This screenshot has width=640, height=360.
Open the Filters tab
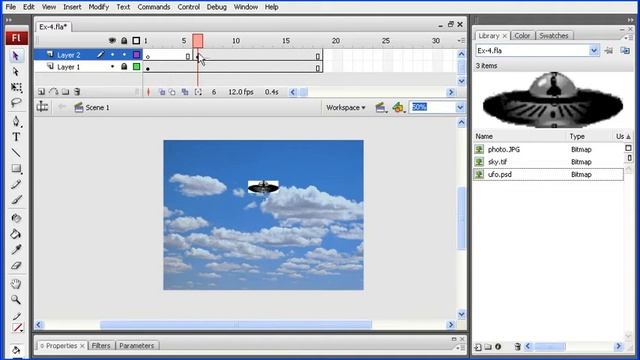[101, 346]
